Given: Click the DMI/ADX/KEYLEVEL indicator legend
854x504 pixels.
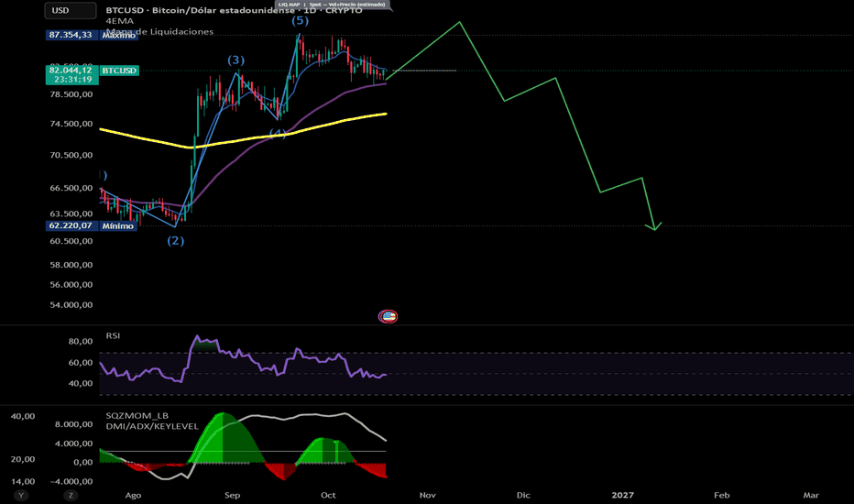Looking at the screenshot, I should 152,426.
